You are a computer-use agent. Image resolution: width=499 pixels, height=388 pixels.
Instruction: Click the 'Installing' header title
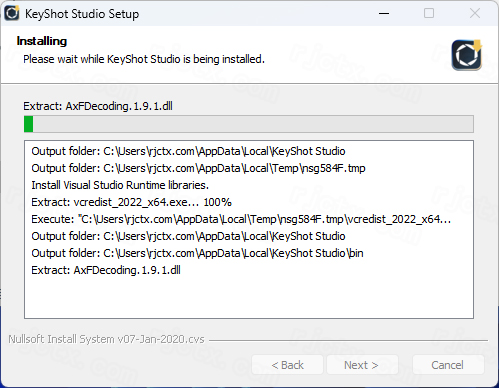42,41
